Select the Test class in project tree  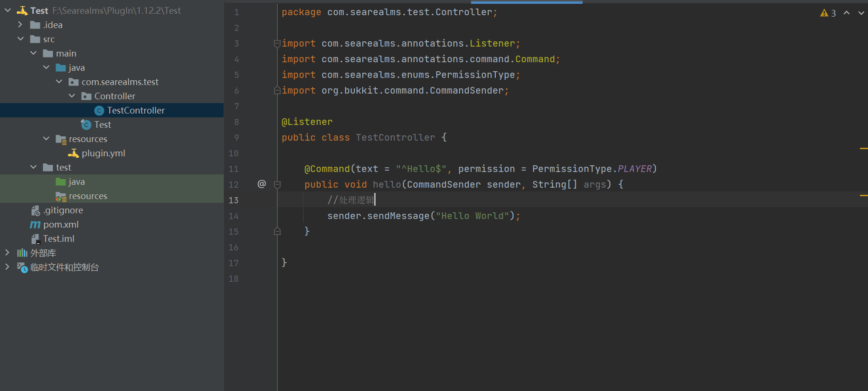[102, 125]
